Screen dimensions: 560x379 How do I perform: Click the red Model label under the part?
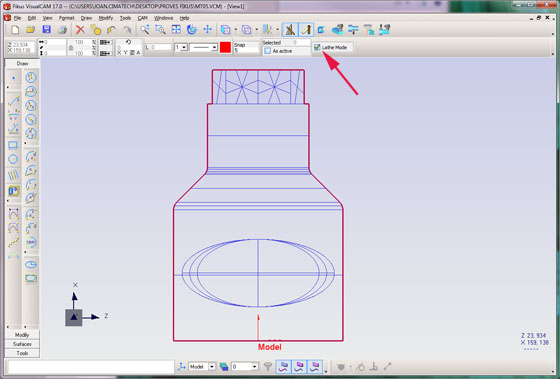point(270,347)
